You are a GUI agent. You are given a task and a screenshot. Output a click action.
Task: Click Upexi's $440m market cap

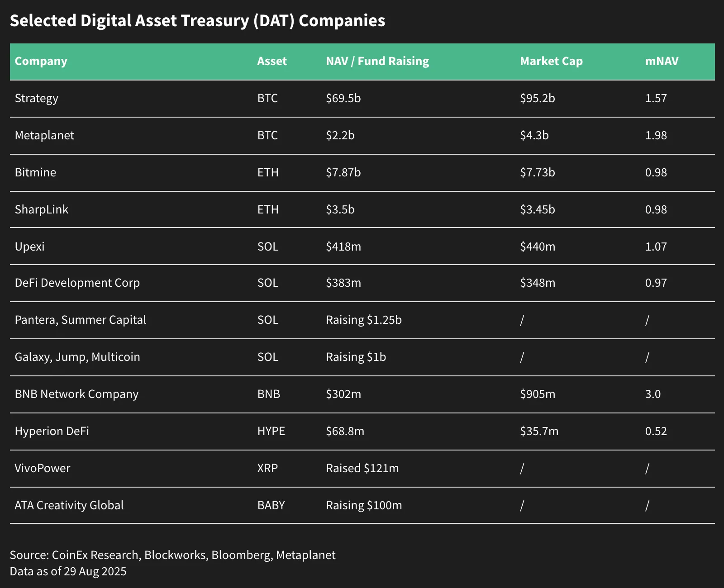click(538, 247)
